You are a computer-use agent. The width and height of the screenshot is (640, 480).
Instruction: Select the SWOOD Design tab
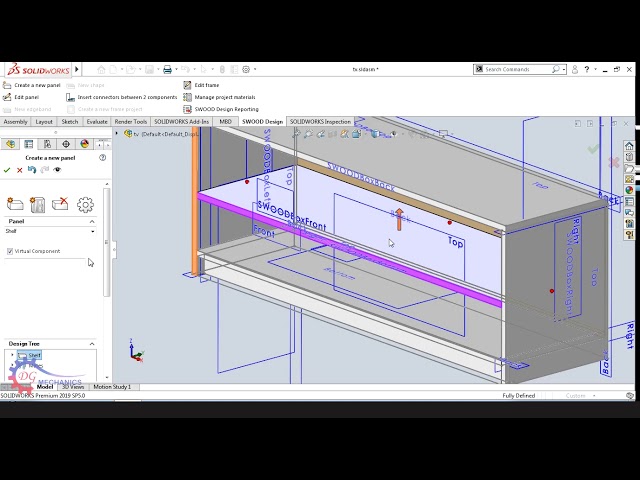pyautogui.click(x=262, y=122)
